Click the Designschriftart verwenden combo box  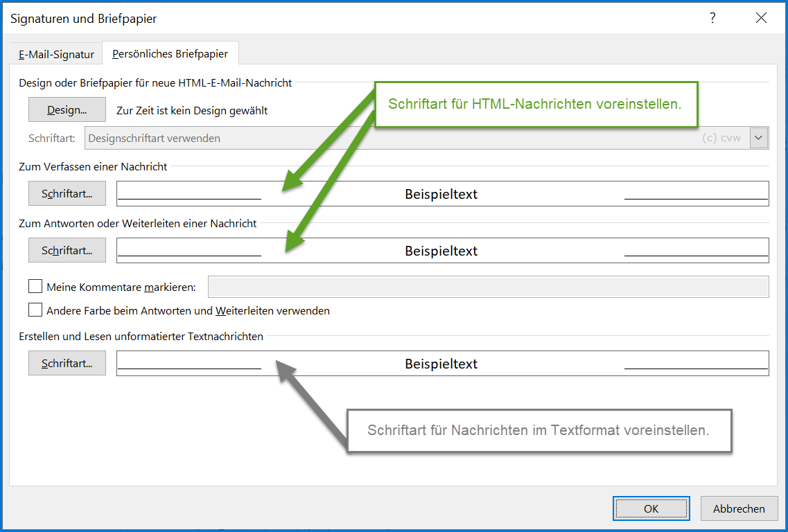(x=427, y=138)
